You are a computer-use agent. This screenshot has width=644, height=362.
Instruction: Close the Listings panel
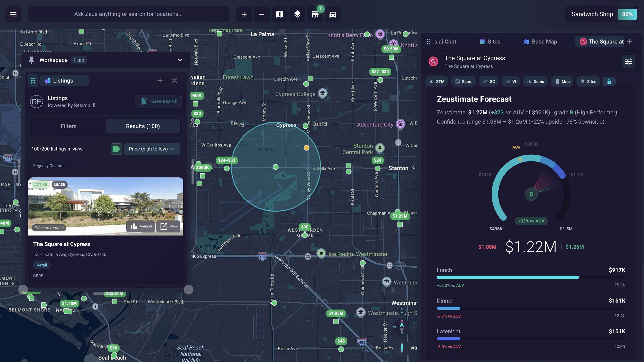[175, 81]
